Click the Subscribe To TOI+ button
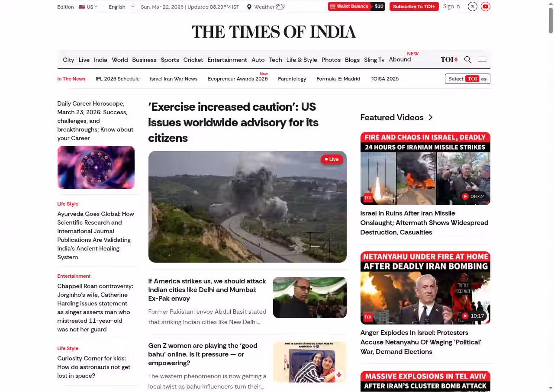 point(414,6)
